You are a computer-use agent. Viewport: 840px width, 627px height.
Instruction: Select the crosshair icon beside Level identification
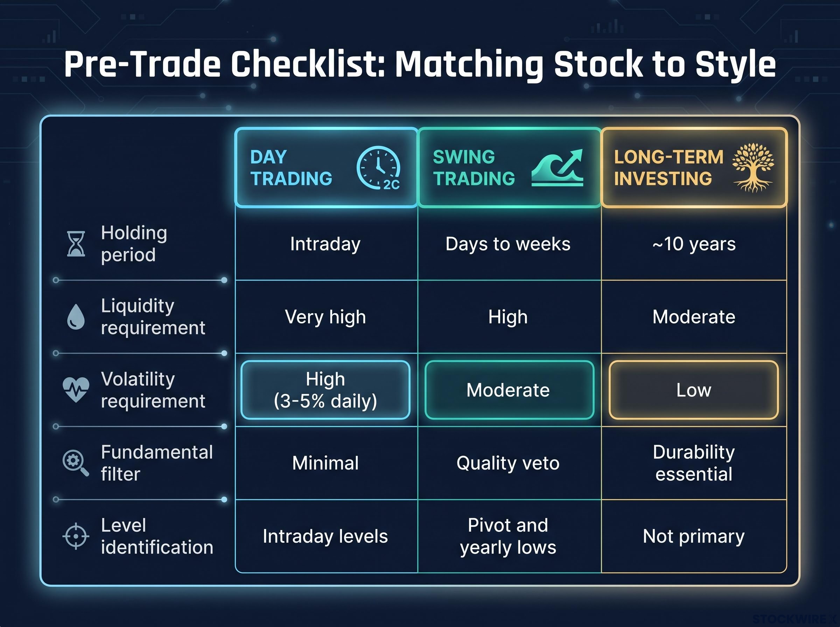pyautogui.click(x=76, y=536)
